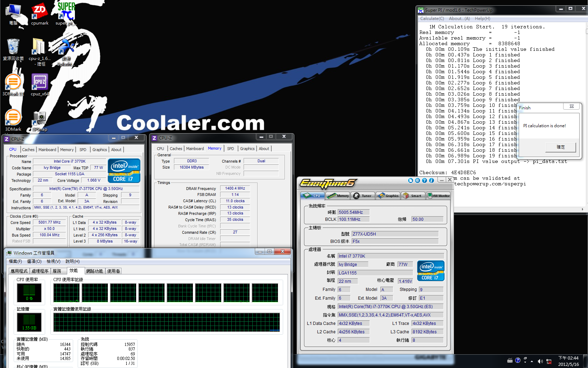This screenshot has width=588, height=368.
Task: Click the EasyTune6 @ contact icon
Action: 418,180
